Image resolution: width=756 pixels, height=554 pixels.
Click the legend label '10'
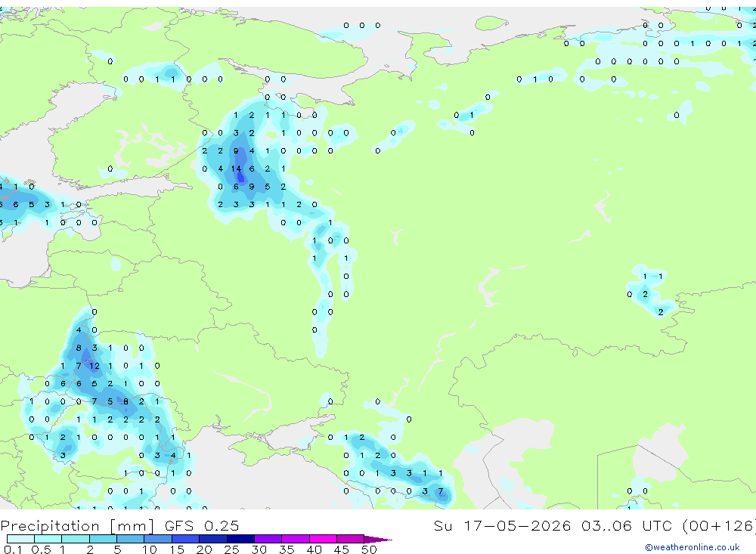click(x=149, y=549)
